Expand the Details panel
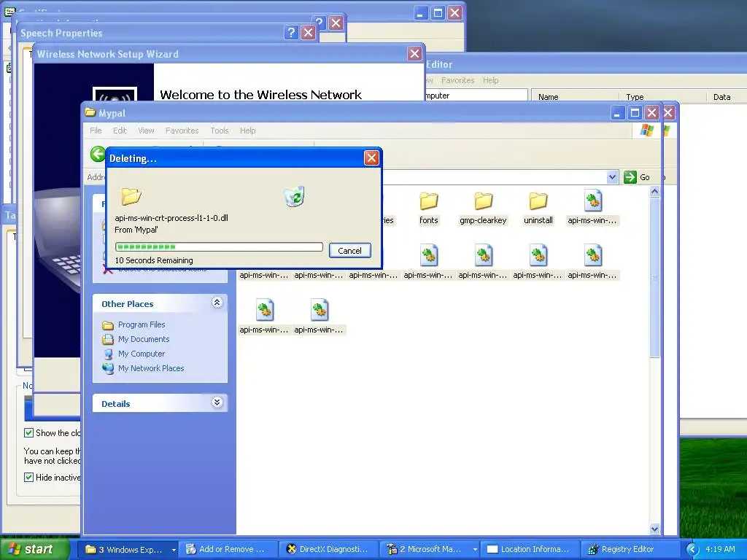The image size is (747, 560). (x=217, y=402)
